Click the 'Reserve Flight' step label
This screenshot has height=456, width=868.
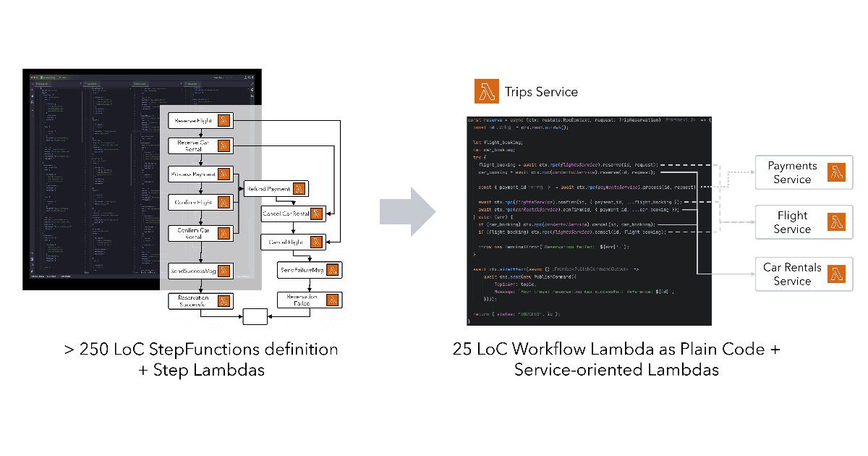tap(193, 121)
